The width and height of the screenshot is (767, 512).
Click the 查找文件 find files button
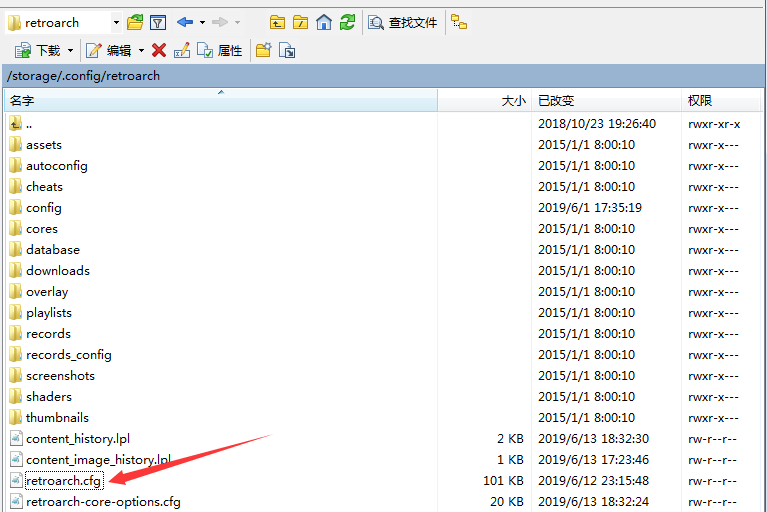click(403, 22)
